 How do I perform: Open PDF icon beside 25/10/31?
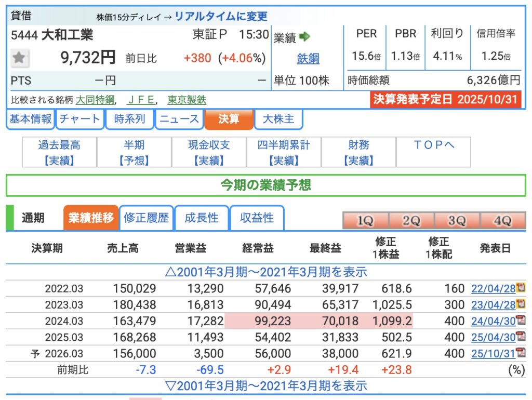pos(520,353)
